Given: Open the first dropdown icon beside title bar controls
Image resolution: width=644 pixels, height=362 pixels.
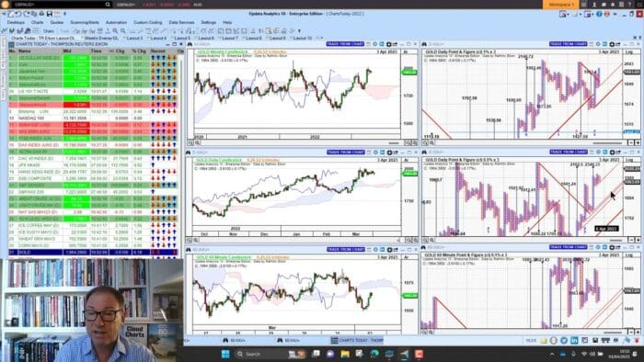Looking at the screenshot, I should coord(564,14).
